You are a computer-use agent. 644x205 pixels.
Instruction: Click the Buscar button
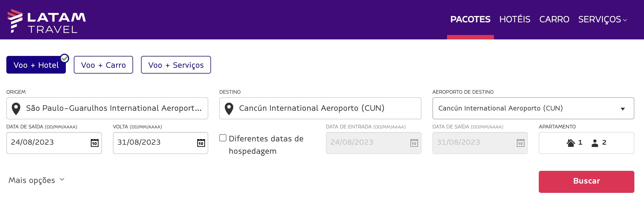coord(586,182)
